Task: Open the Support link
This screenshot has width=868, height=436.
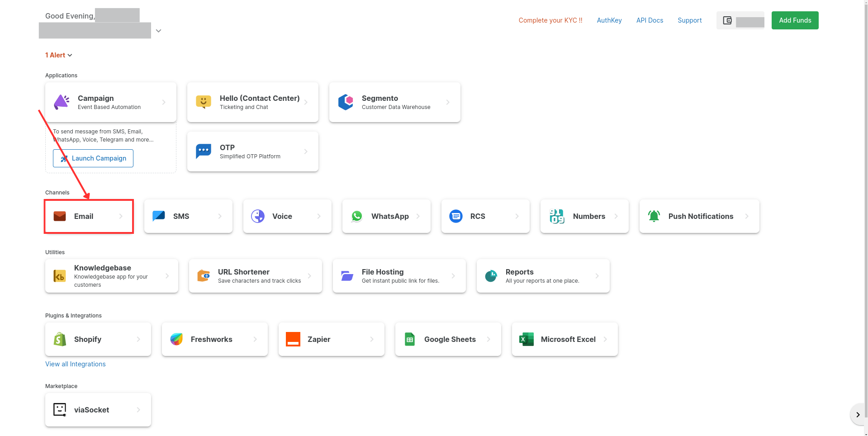Action: pyautogui.click(x=690, y=20)
